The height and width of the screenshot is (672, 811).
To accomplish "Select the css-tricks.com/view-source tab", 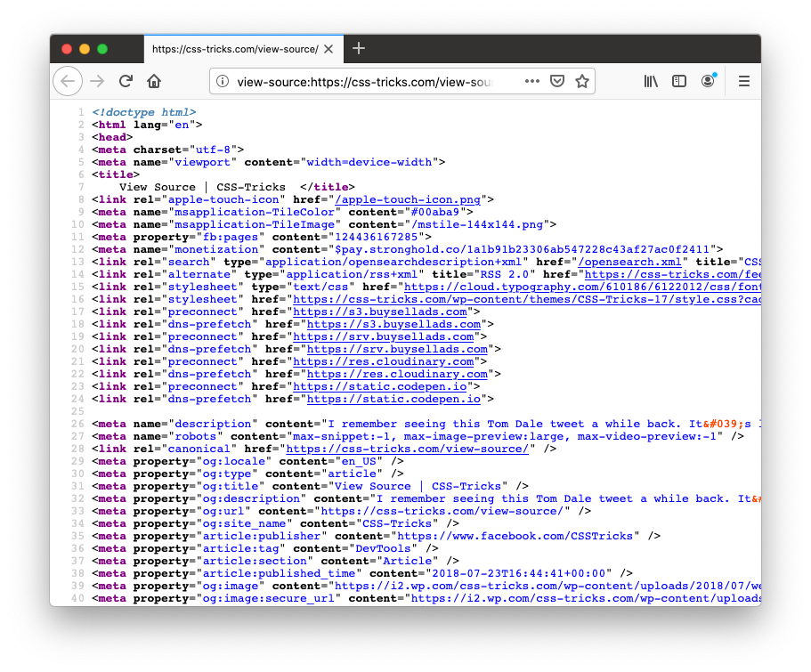I will coord(243,49).
